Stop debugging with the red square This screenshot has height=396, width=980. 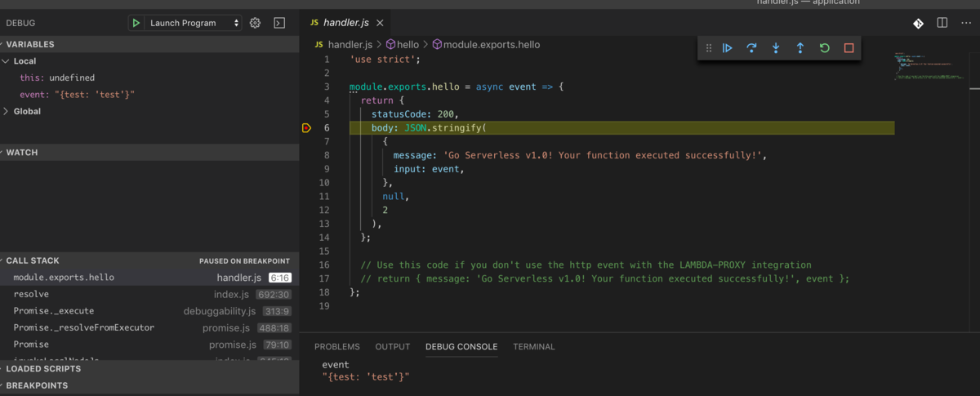click(x=849, y=48)
